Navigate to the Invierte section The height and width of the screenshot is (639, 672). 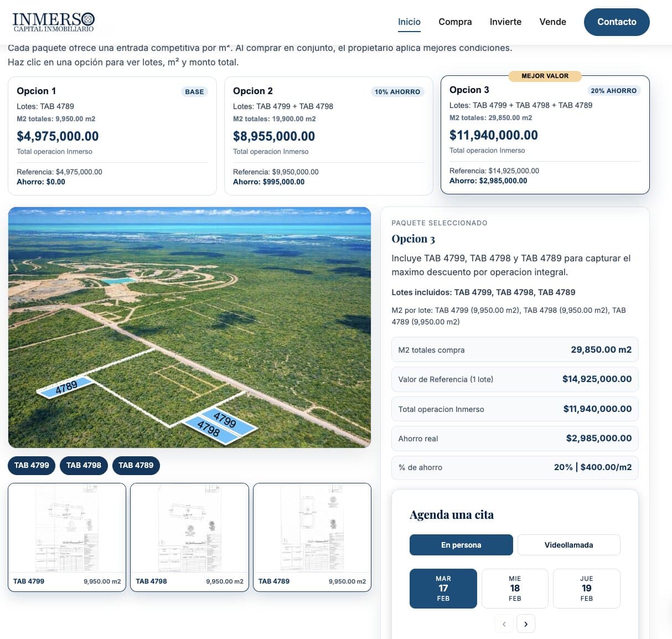[505, 22]
